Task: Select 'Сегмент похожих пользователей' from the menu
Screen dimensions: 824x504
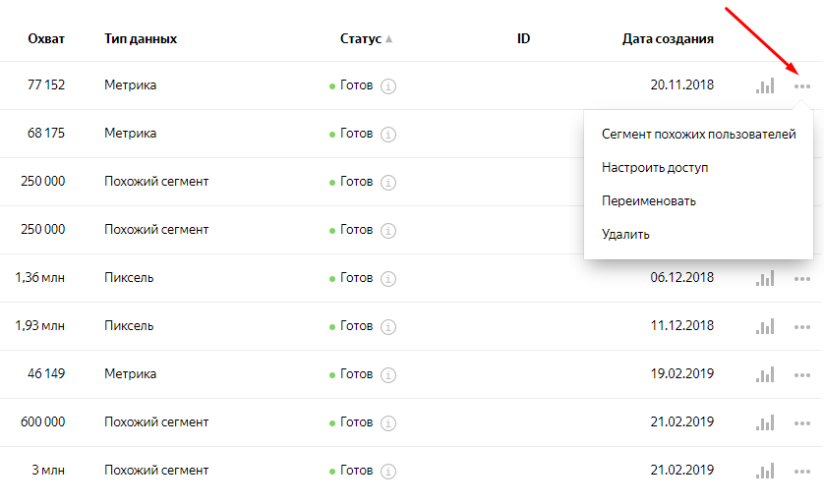Action: [698, 135]
